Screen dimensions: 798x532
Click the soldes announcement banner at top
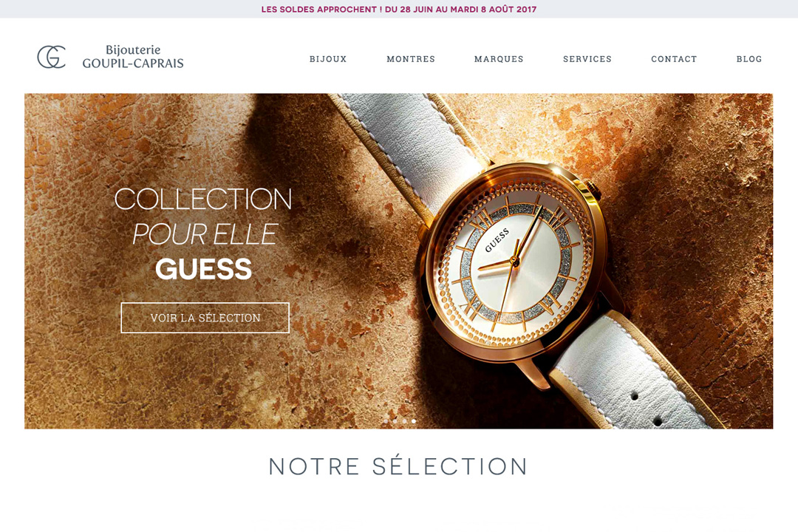coord(399,9)
